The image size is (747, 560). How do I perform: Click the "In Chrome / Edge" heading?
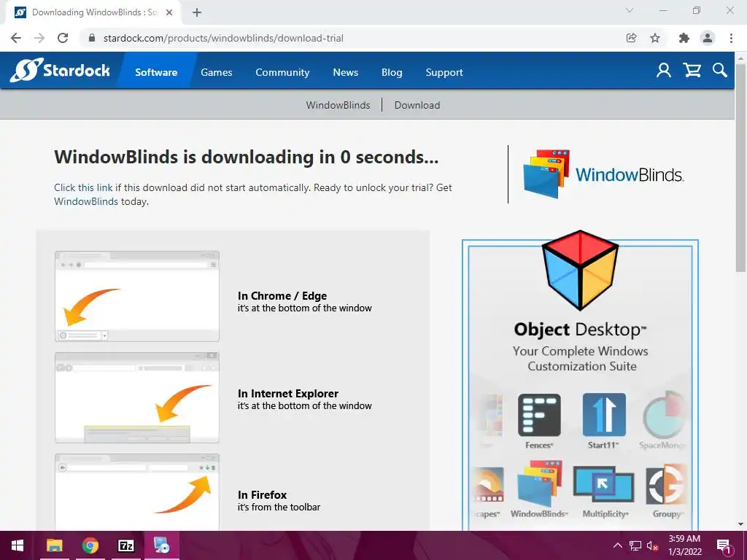[282, 296]
